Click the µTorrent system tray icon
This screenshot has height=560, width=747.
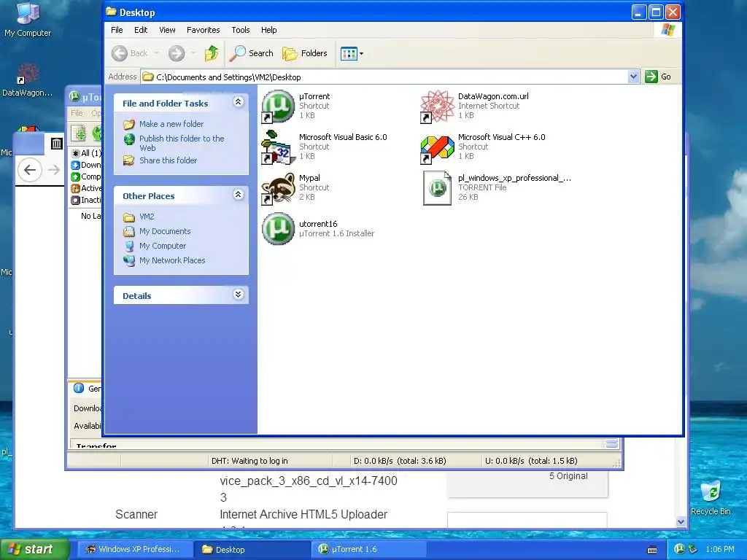[679, 549]
